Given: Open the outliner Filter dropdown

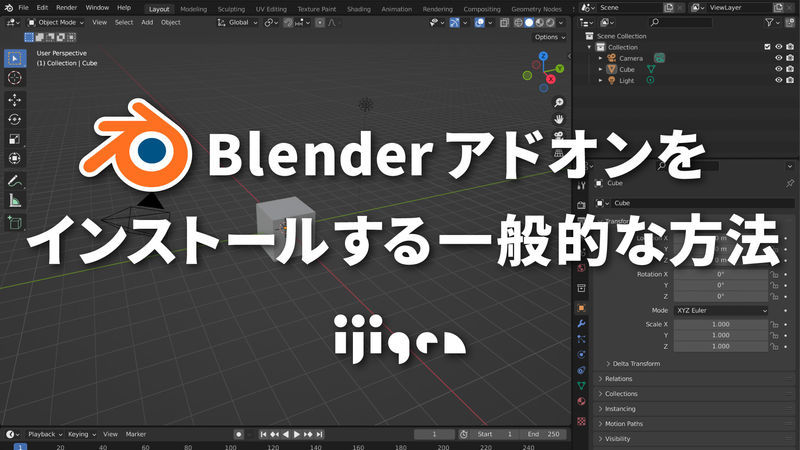Looking at the screenshot, I should pos(772,22).
